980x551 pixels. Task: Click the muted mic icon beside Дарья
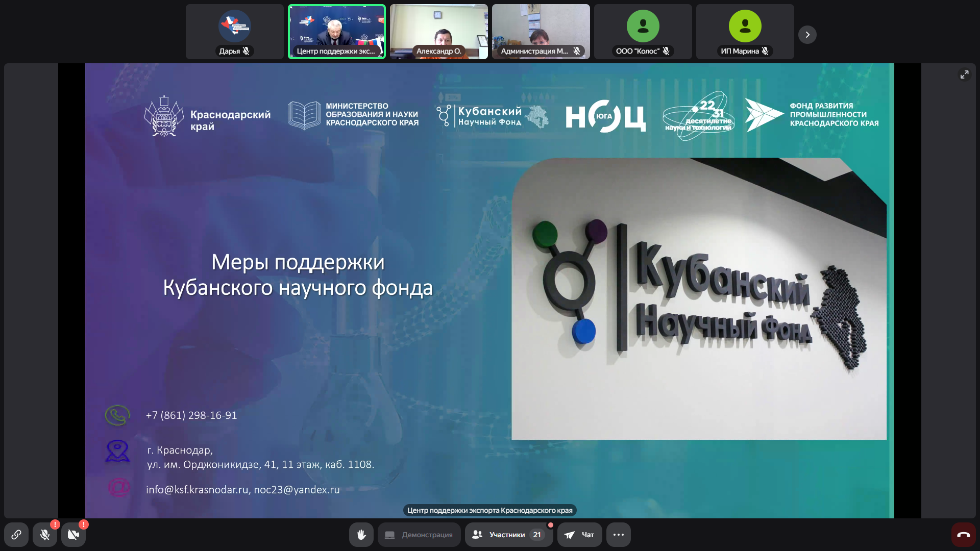pos(247,51)
